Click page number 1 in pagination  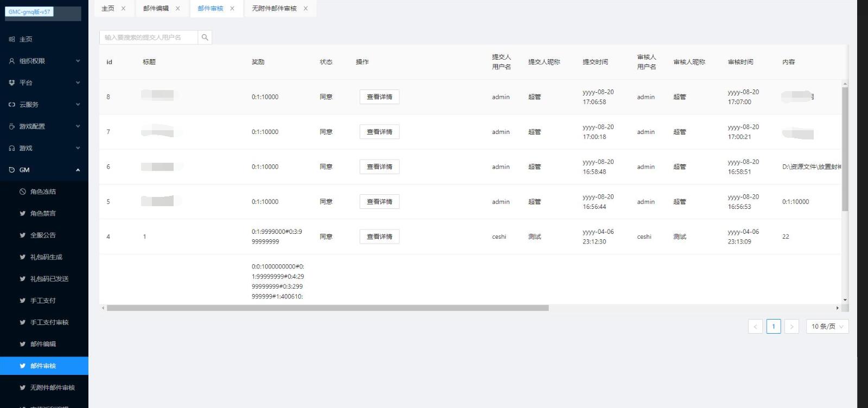click(x=773, y=327)
